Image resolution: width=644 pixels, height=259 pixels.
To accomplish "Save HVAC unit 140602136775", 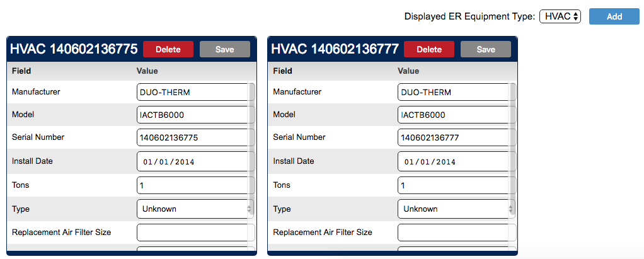I will pyautogui.click(x=224, y=49).
